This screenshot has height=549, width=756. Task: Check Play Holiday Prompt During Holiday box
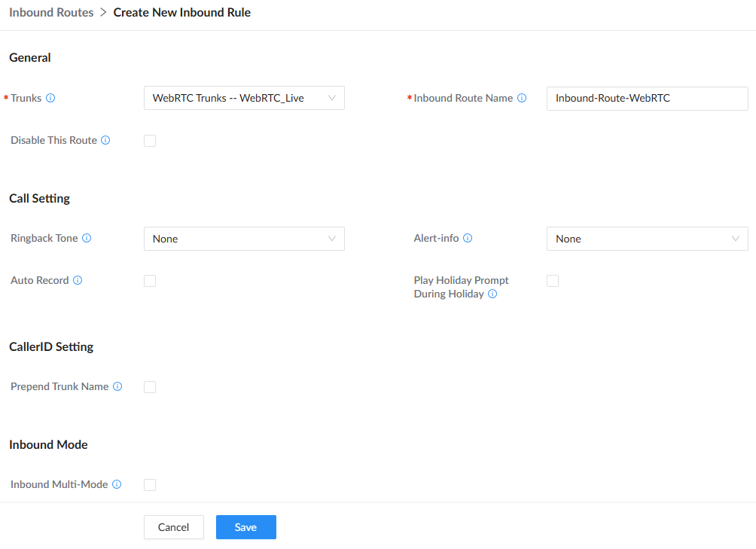[x=553, y=281]
